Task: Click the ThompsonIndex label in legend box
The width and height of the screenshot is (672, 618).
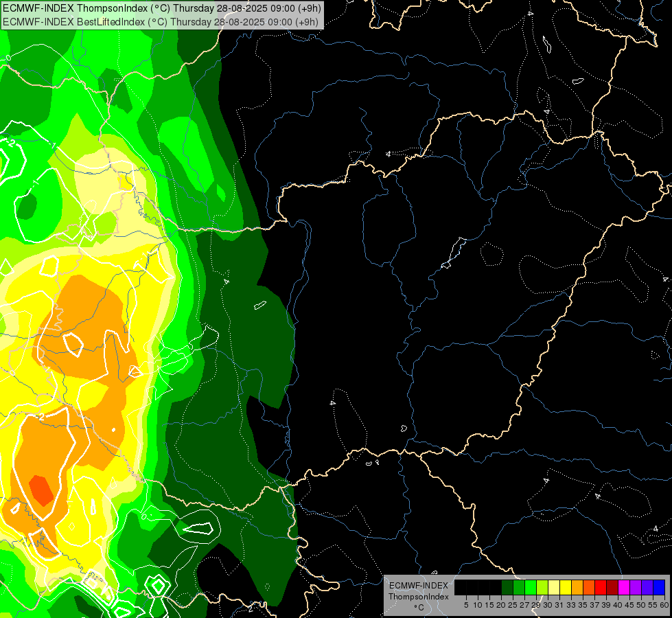Action: point(419,597)
